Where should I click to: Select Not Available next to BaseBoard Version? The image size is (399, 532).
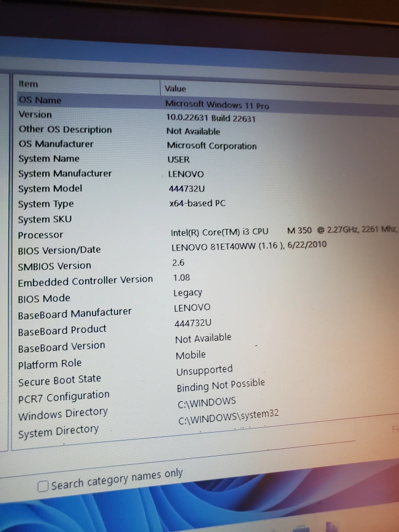203,338
